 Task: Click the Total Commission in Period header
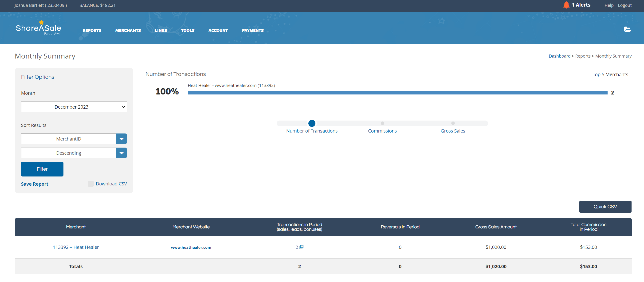tap(588, 227)
